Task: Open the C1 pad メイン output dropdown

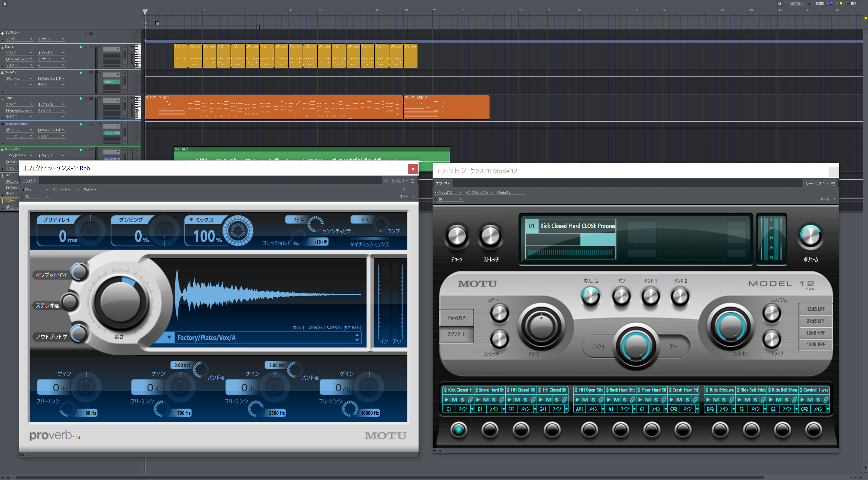Action: (472, 409)
